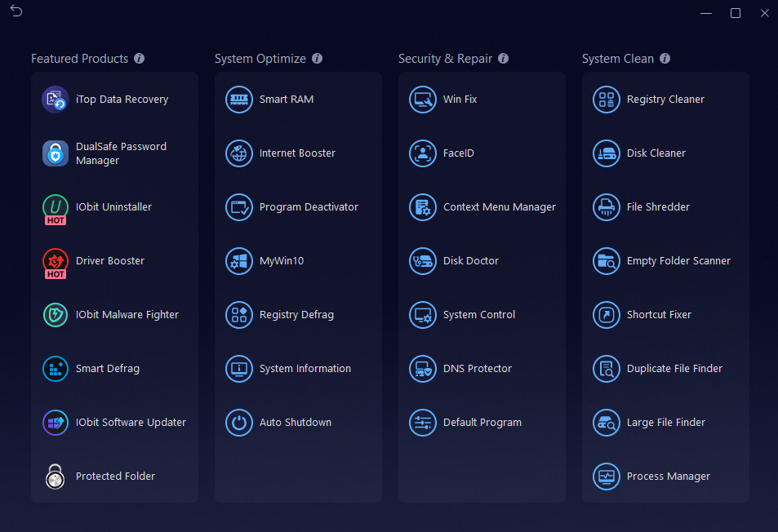Image resolution: width=778 pixels, height=532 pixels.
Task: Launch DualSafe Password Manager icon
Action: [55, 153]
